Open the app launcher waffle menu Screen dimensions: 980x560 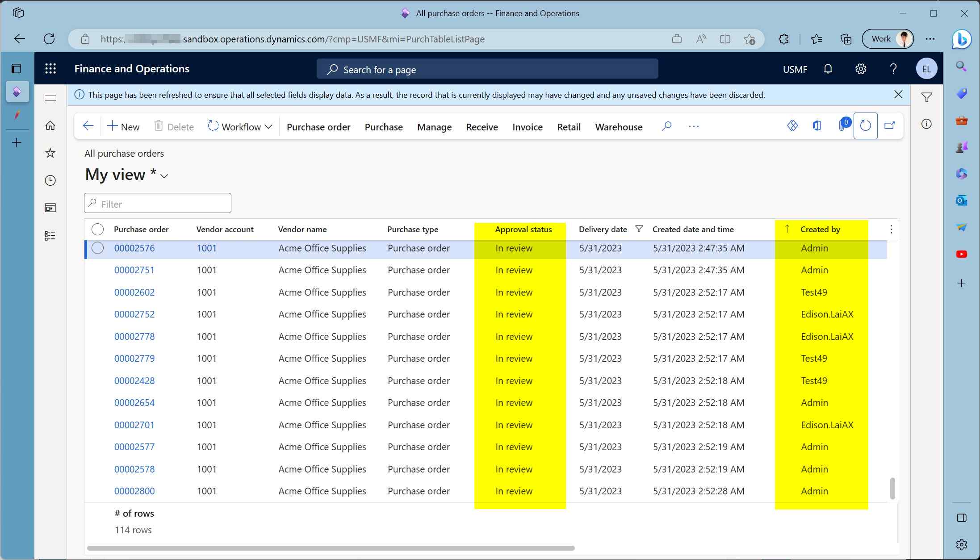pyautogui.click(x=50, y=69)
